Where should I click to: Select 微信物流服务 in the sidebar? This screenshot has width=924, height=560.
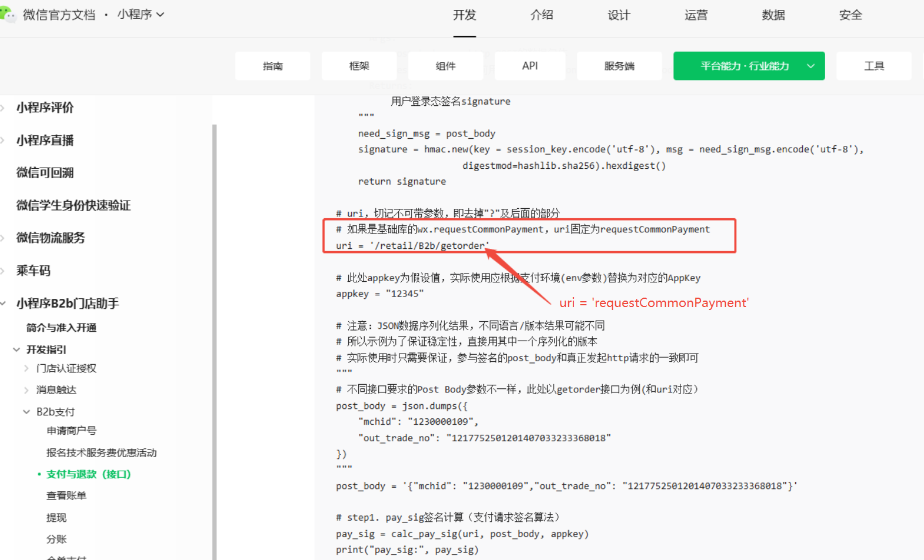(51, 238)
